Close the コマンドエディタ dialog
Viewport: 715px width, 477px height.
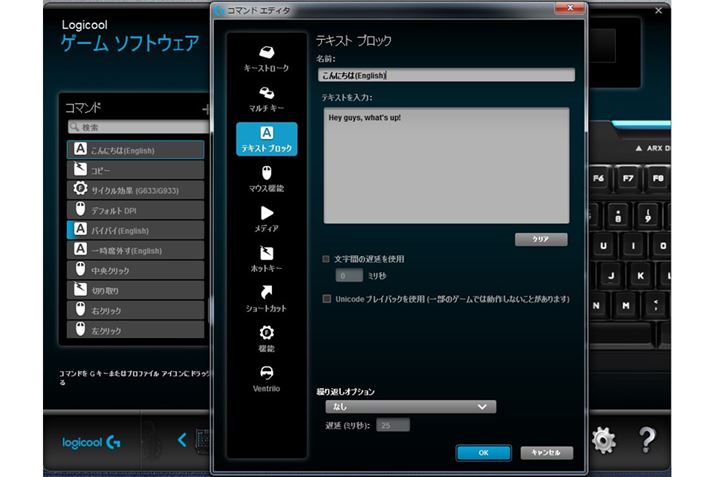coord(570,8)
